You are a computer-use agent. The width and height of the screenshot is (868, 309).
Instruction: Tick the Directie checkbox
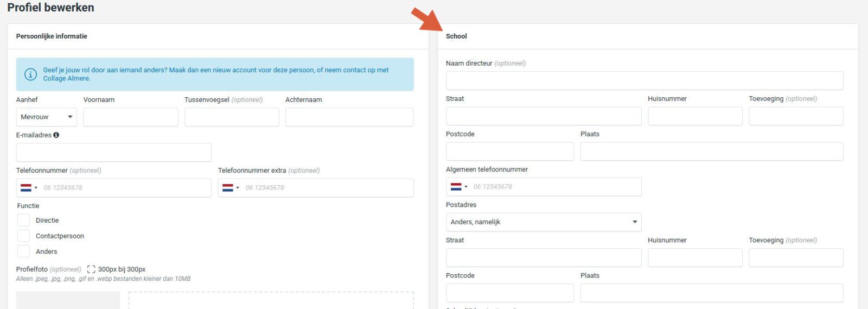pos(23,220)
